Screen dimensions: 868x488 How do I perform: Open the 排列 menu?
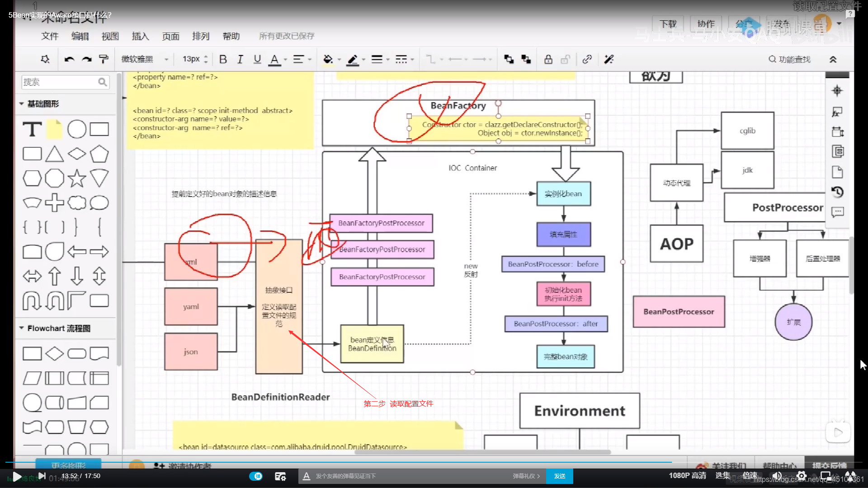pos(201,36)
